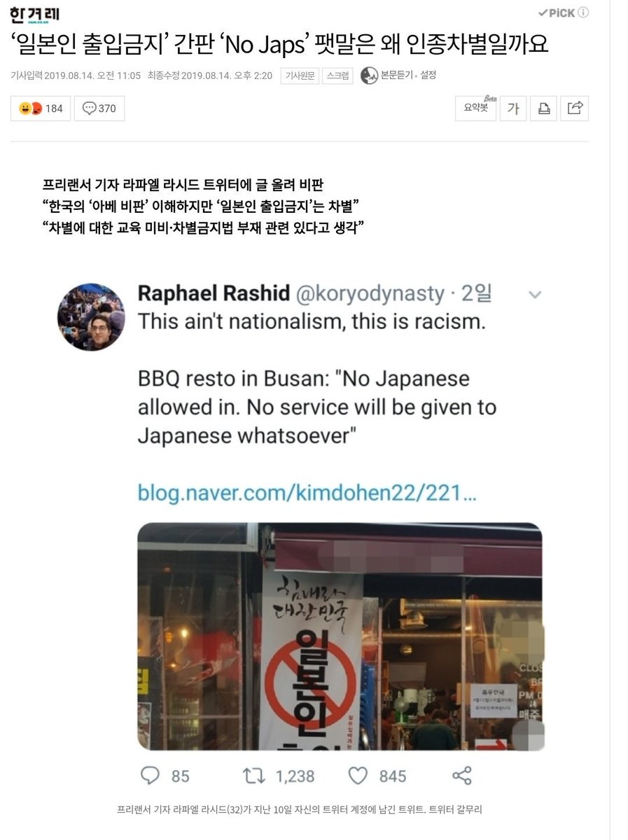
Task: Click the Hankyoreh newspaper logo
Action: tap(35, 13)
